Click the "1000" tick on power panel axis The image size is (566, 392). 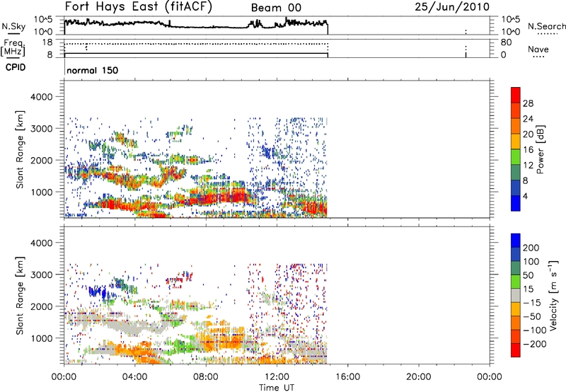click(x=42, y=192)
